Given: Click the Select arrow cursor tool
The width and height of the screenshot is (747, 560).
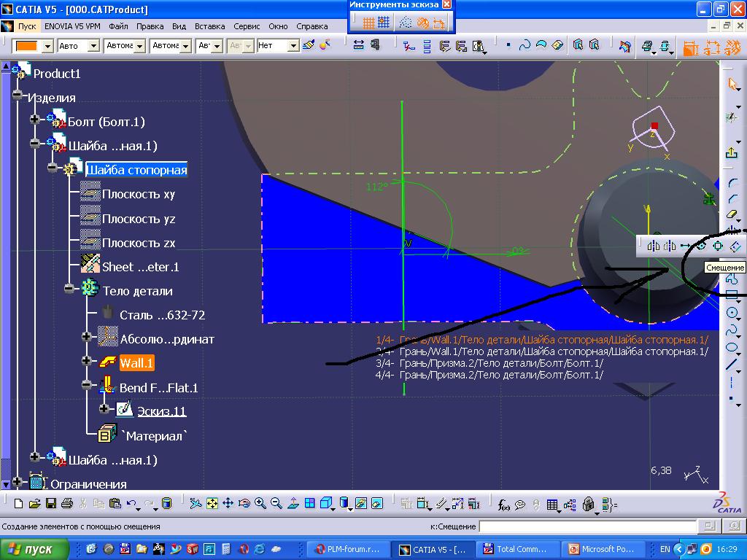Looking at the screenshot, I should (x=732, y=84).
